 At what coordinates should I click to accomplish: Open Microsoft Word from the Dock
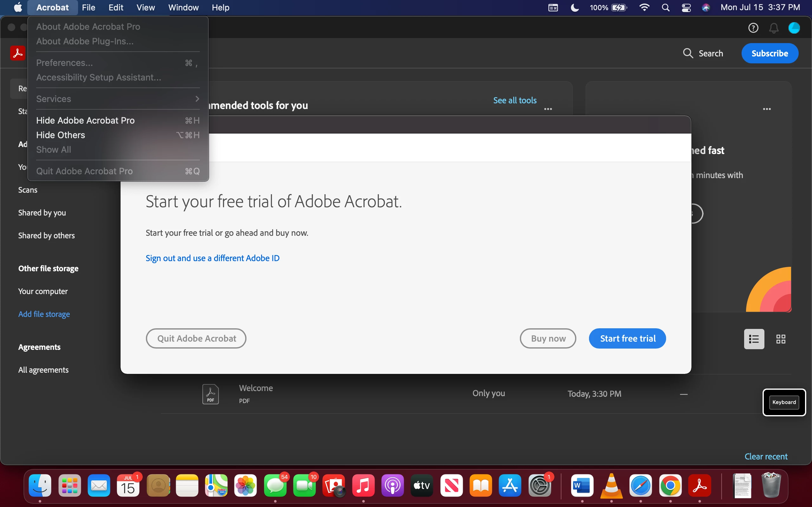pos(582,485)
